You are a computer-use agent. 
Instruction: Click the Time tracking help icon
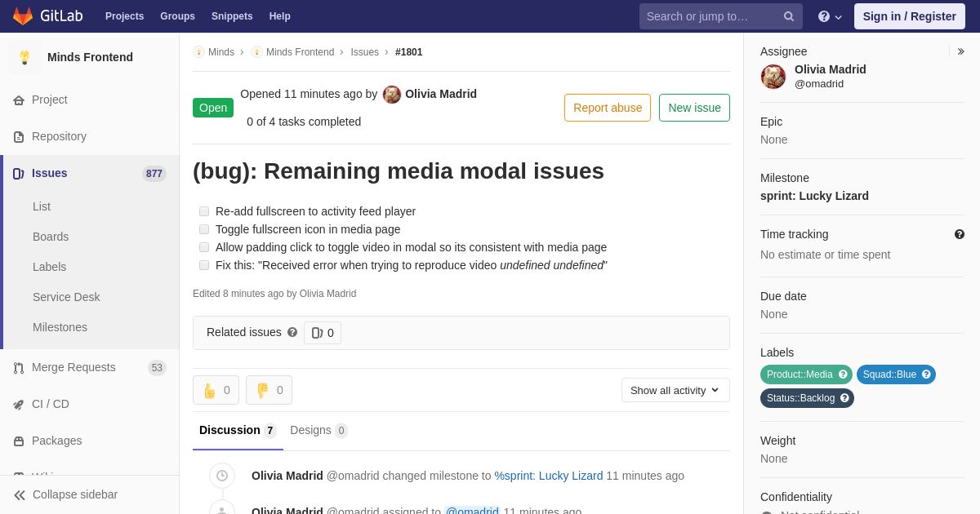[960, 234]
